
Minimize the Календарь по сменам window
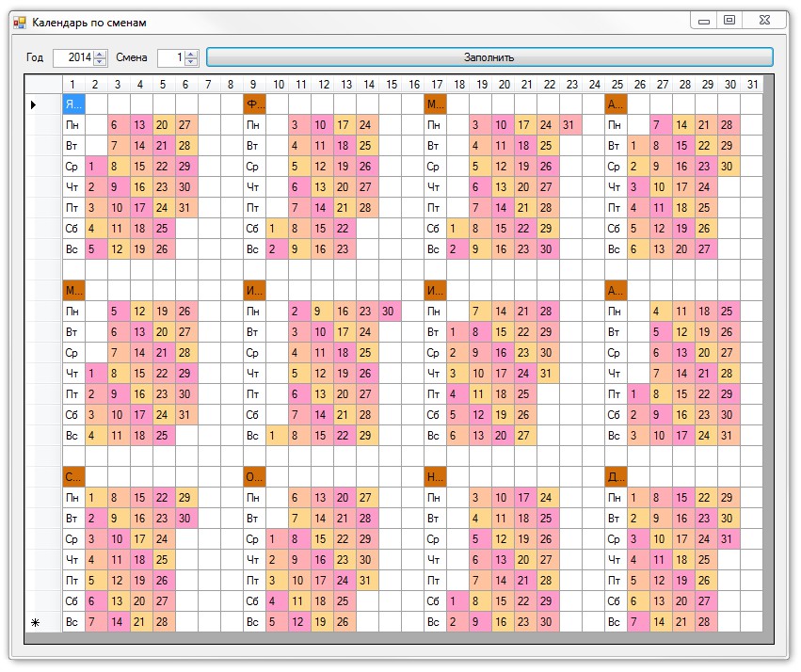704,21
